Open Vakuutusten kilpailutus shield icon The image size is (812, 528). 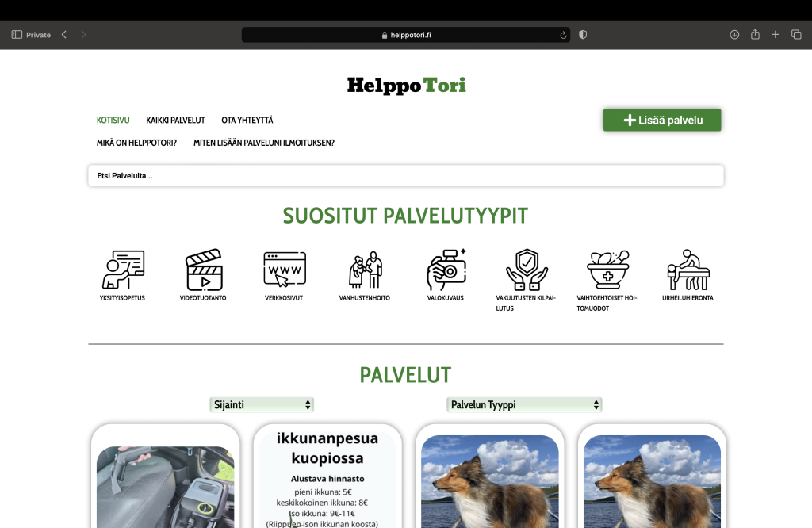click(527, 270)
